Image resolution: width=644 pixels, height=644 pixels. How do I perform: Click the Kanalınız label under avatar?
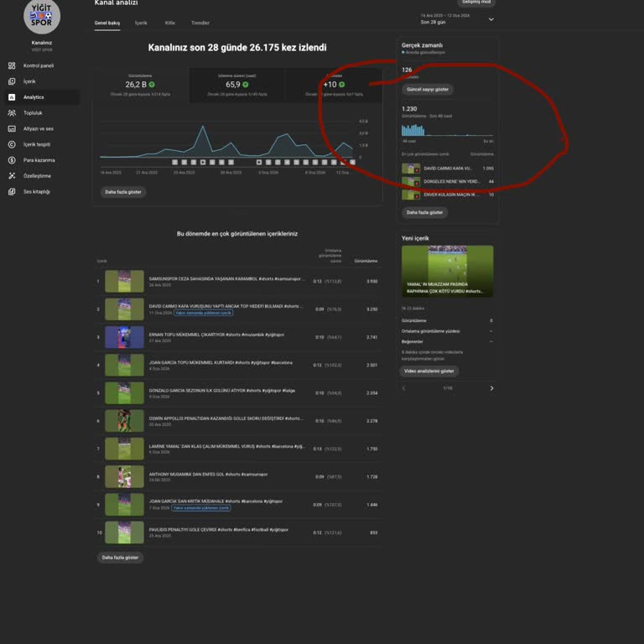[x=42, y=43]
